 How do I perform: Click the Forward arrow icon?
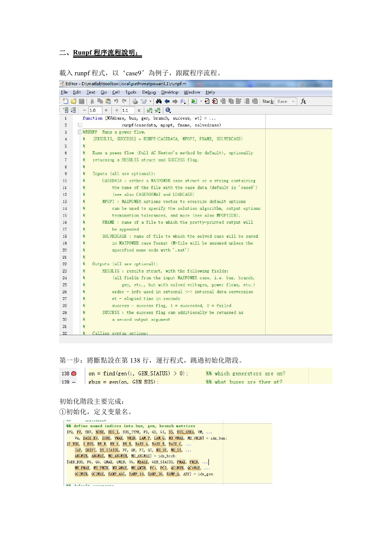[x=175, y=102]
